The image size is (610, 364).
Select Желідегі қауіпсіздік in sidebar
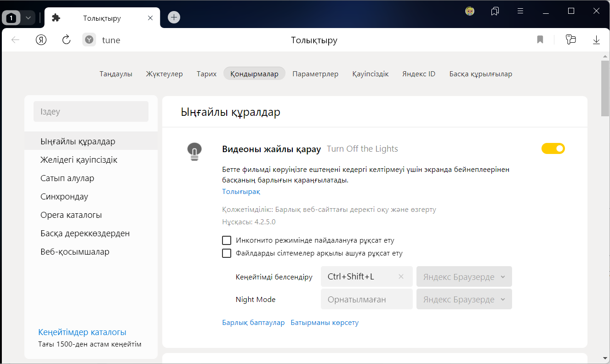coord(79,160)
